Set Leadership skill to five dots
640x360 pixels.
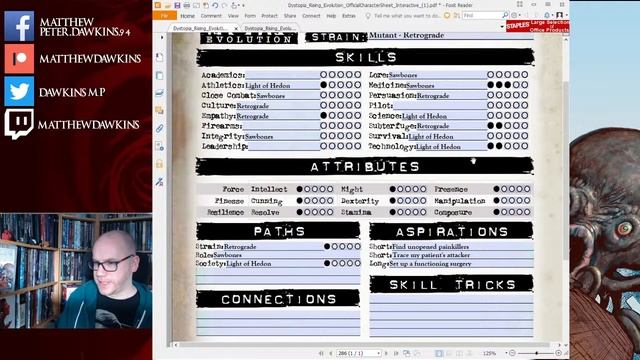(358, 146)
